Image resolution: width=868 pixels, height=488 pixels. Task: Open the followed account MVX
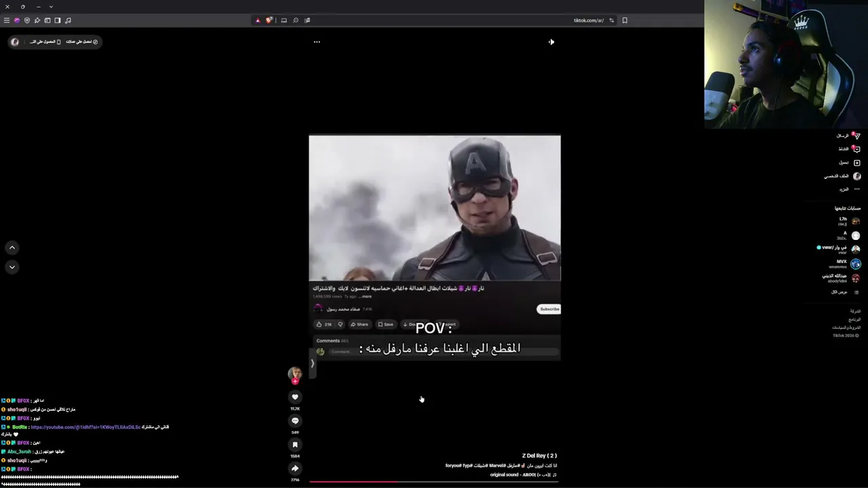click(845, 264)
